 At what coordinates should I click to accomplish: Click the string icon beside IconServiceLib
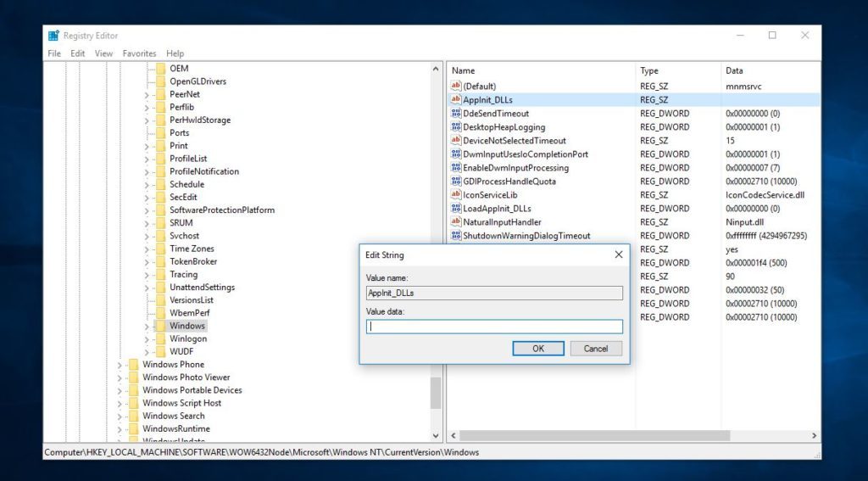[455, 194]
